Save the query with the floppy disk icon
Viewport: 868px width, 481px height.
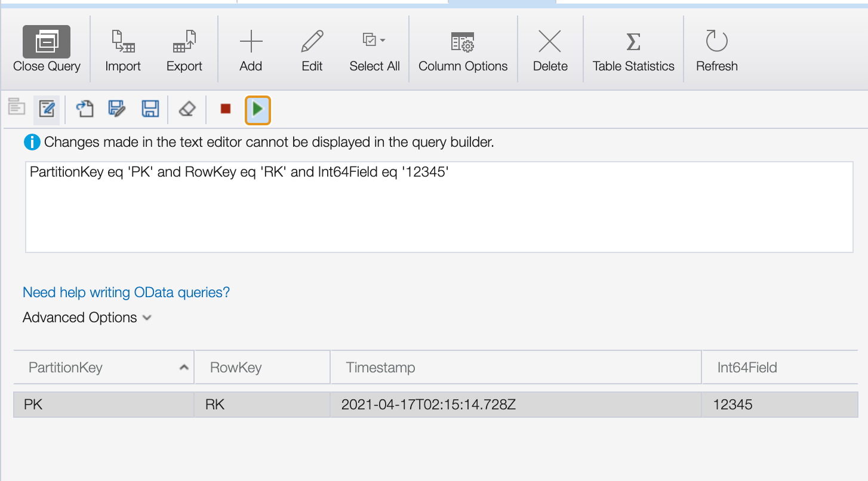point(150,109)
